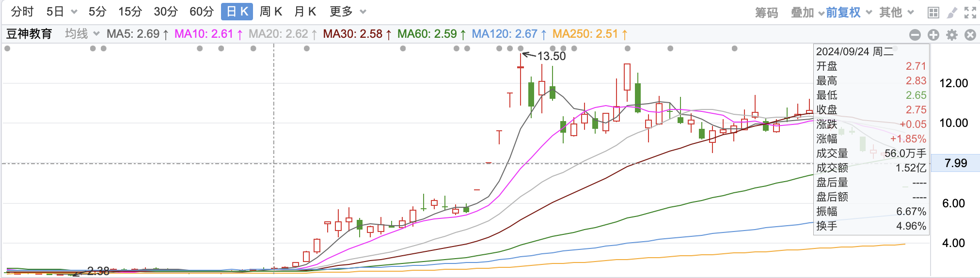The image size is (980, 278).
Task: Select the drawing brush tool icon
Action: click(952, 13)
